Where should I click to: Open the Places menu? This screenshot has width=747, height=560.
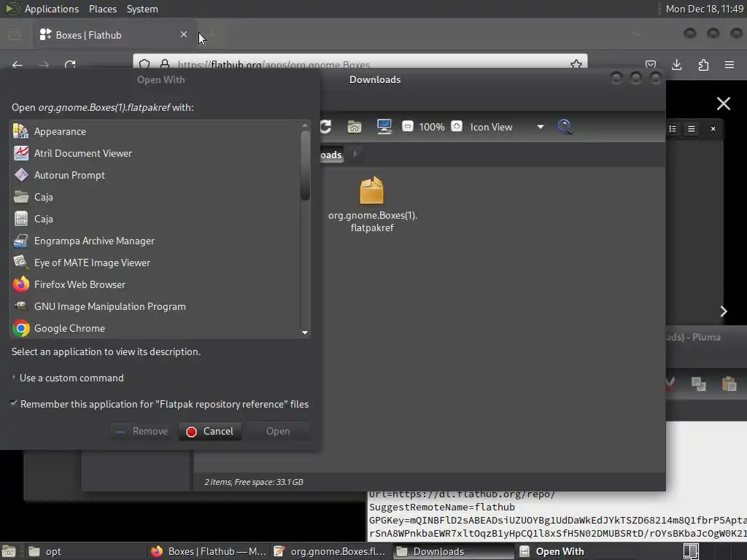(x=102, y=9)
